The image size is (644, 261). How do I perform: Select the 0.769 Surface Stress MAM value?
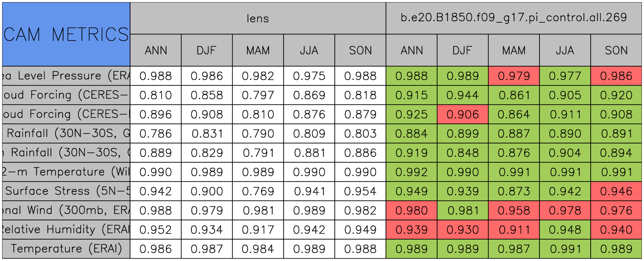(x=258, y=191)
